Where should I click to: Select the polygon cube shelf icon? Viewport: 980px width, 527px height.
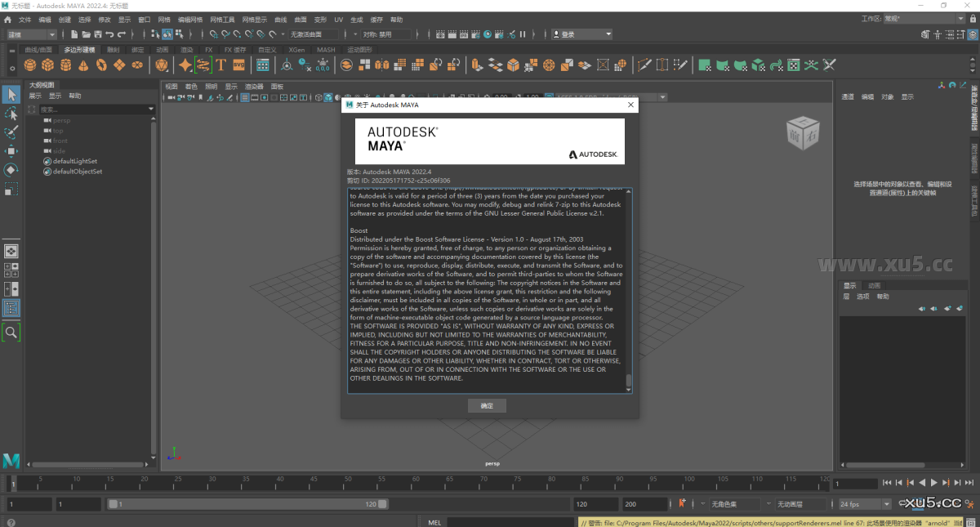(x=48, y=65)
